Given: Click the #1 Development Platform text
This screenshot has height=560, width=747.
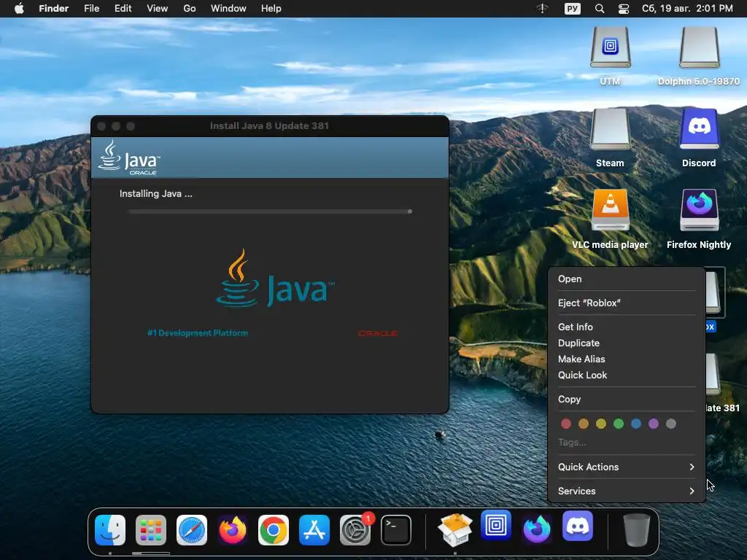Looking at the screenshot, I should click(x=198, y=332).
